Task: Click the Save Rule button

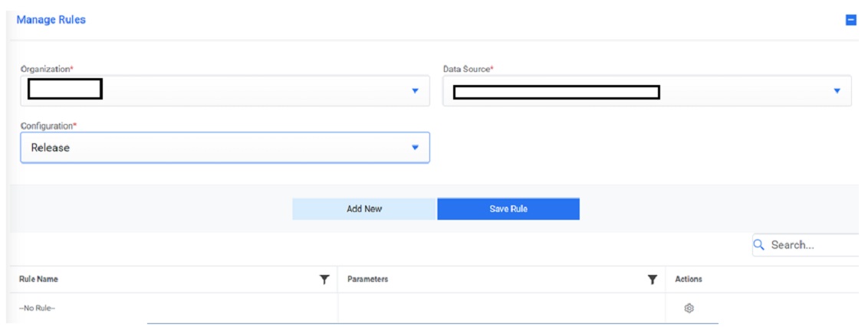Action: 508,209
